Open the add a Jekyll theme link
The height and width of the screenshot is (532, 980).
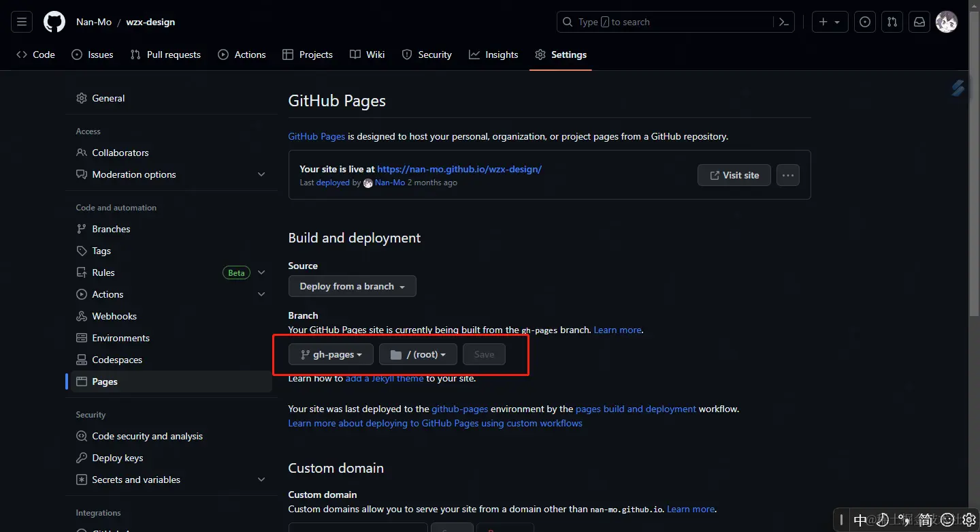click(385, 378)
